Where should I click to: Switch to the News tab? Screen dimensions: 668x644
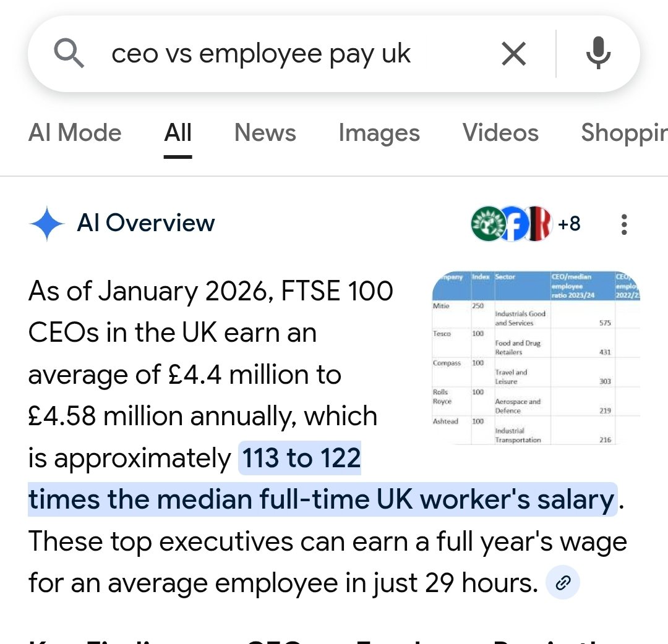point(265,133)
